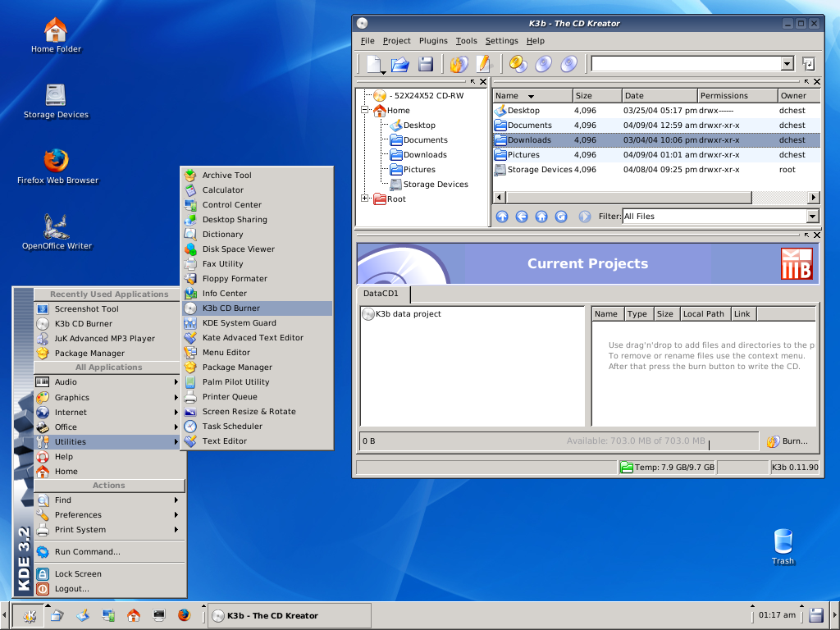Expand the Internet submenu in K menu
The image size is (840, 630).
point(109,413)
